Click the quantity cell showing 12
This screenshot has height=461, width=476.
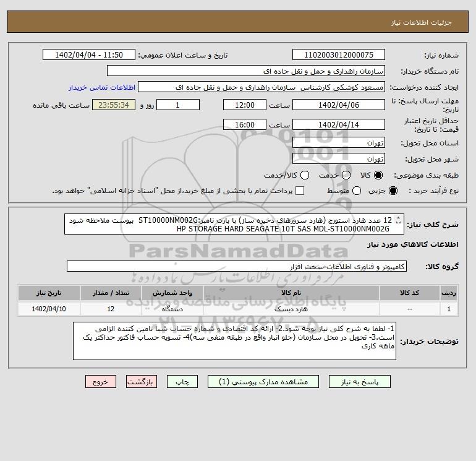pyautogui.click(x=111, y=309)
